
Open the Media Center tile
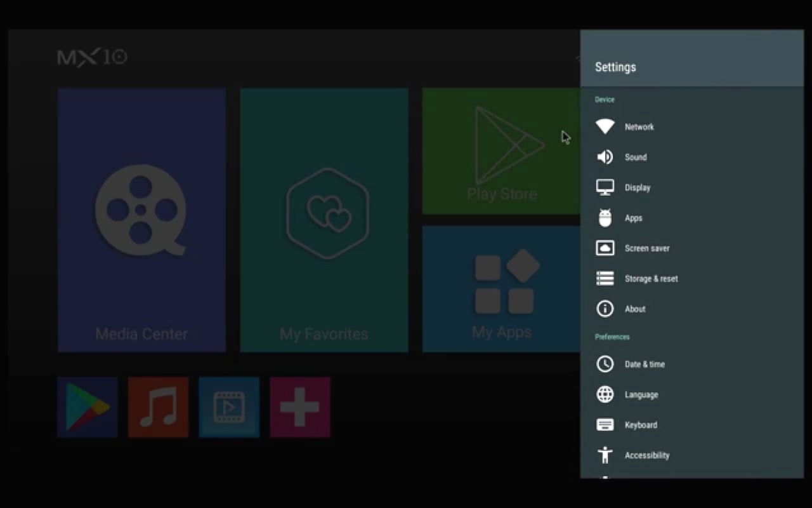(x=141, y=220)
